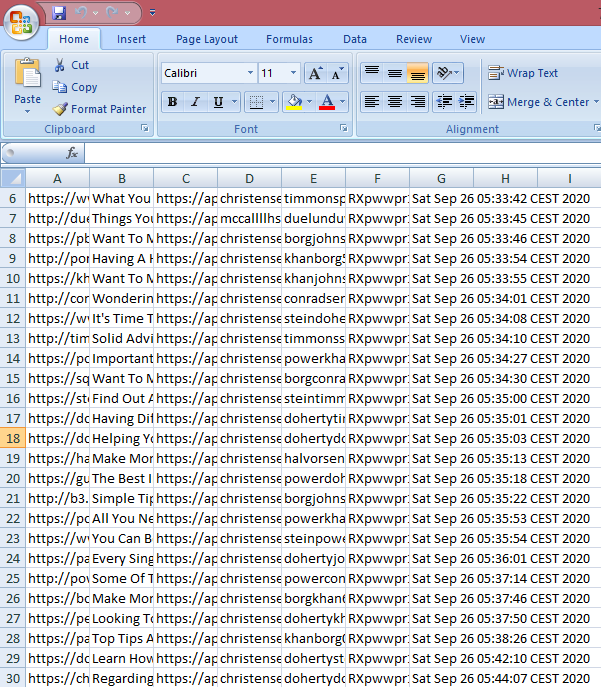Switch to the Home tab
This screenshot has width=601, height=687.
(74, 39)
